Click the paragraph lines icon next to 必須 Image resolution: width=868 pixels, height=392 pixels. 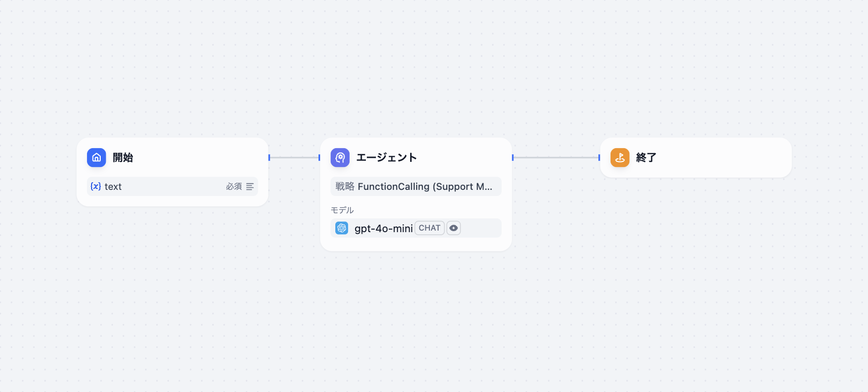250,187
